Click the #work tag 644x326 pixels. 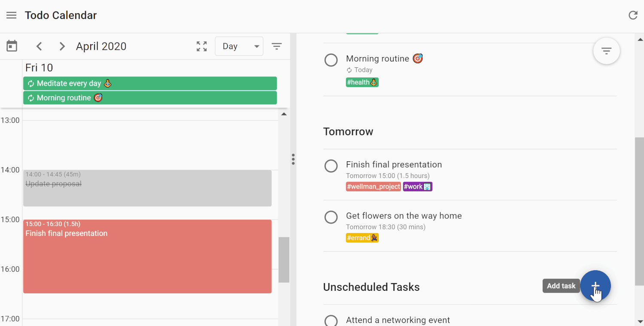[417, 187]
